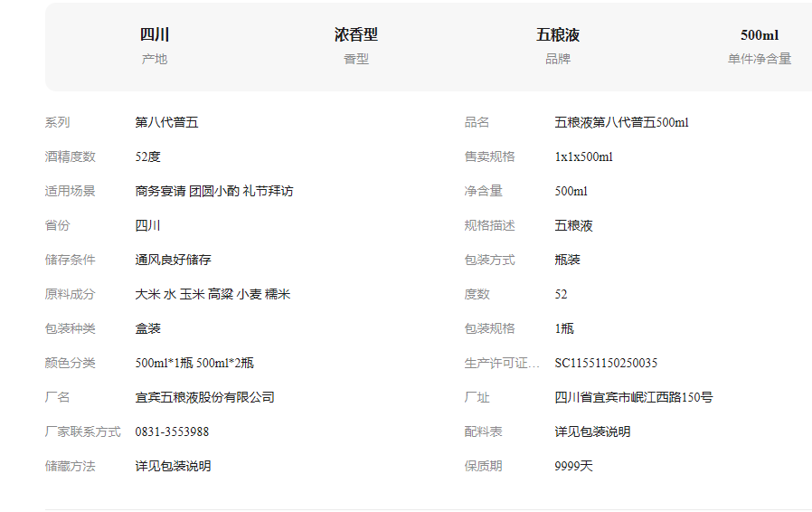Select the value 五粮液第八代普五500ml
812x512 pixels.
621,122
